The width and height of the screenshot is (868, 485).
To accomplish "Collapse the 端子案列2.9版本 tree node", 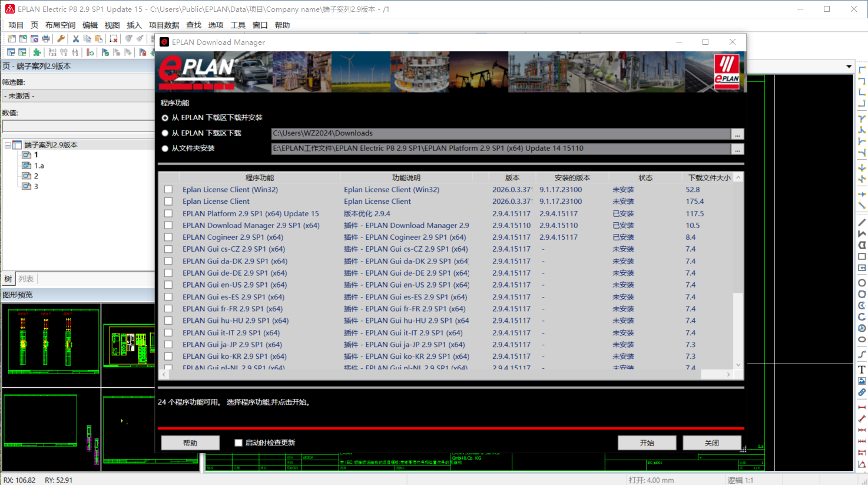I will [x=8, y=145].
